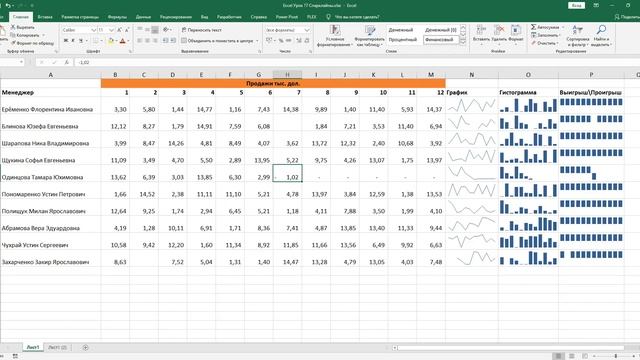Viewport: 640px width, 360px height.
Task: Click the comma style (000) icon
Action: click(x=289, y=40)
